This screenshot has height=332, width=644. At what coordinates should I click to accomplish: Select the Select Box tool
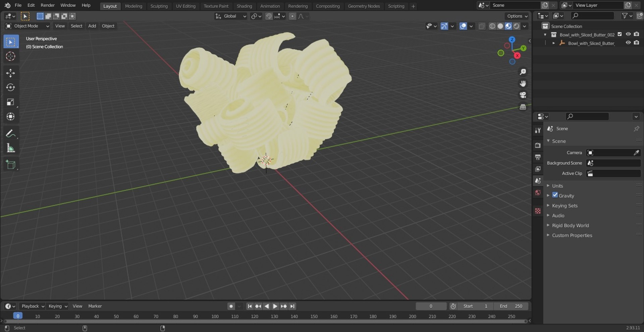(11, 42)
